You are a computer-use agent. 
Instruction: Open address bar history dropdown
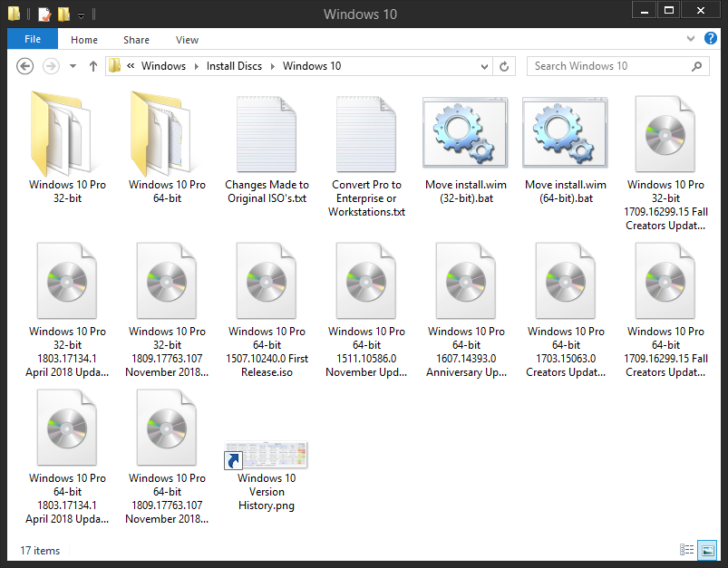coord(484,67)
